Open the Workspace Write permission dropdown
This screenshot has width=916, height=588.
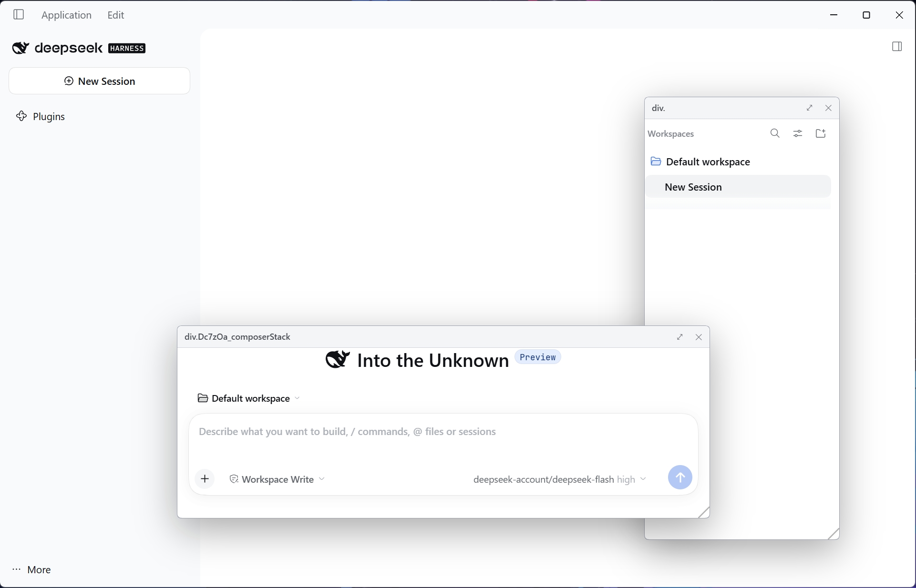pos(277,479)
